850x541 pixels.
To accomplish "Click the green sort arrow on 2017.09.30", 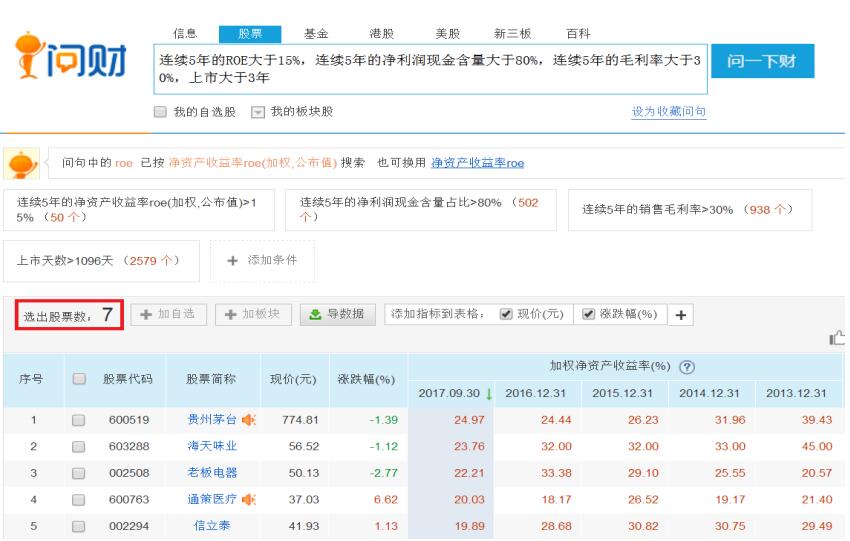I will 488,394.
